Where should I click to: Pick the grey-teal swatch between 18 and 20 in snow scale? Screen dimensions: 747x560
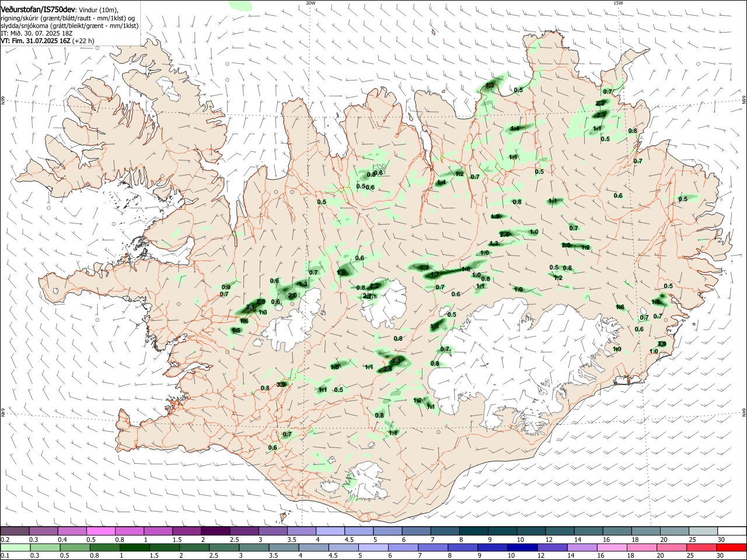pos(645,531)
